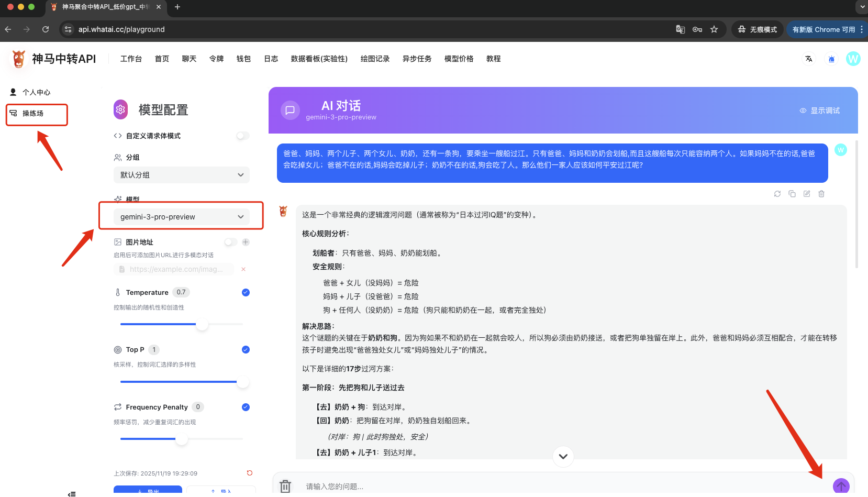Image resolution: width=868 pixels, height=497 pixels.
Task: Go to 首页 in top navigation
Action: 162,59
